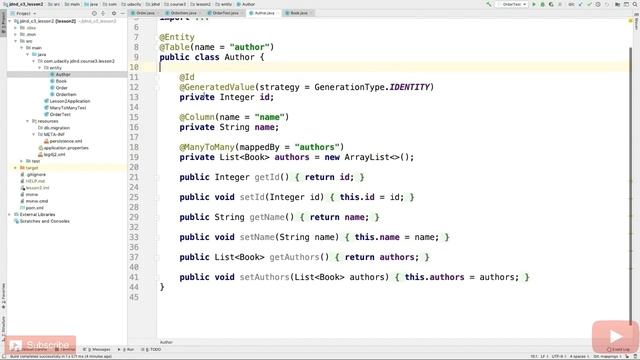640x360 pixels.
Task: Click the course3 breadcrumb in navigation bar
Action: coord(175,4)
